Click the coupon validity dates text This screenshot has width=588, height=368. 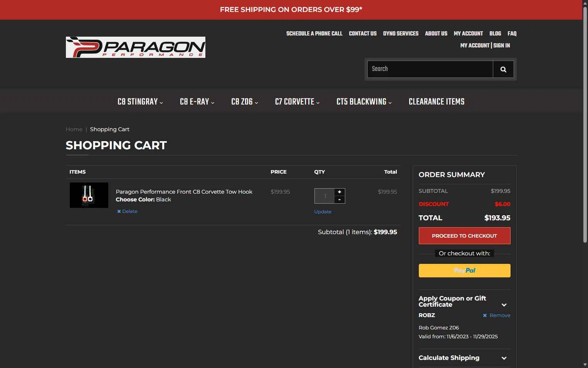pyautogui.click(x=458, y=337)
